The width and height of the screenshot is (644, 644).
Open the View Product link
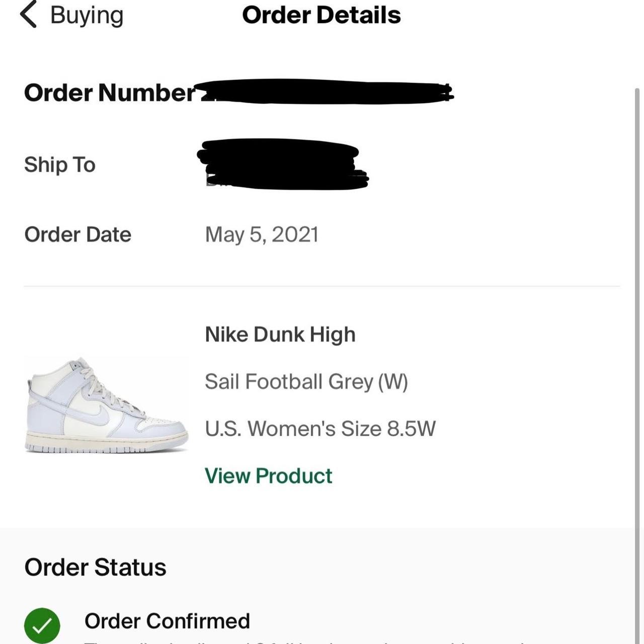(268, 476)
